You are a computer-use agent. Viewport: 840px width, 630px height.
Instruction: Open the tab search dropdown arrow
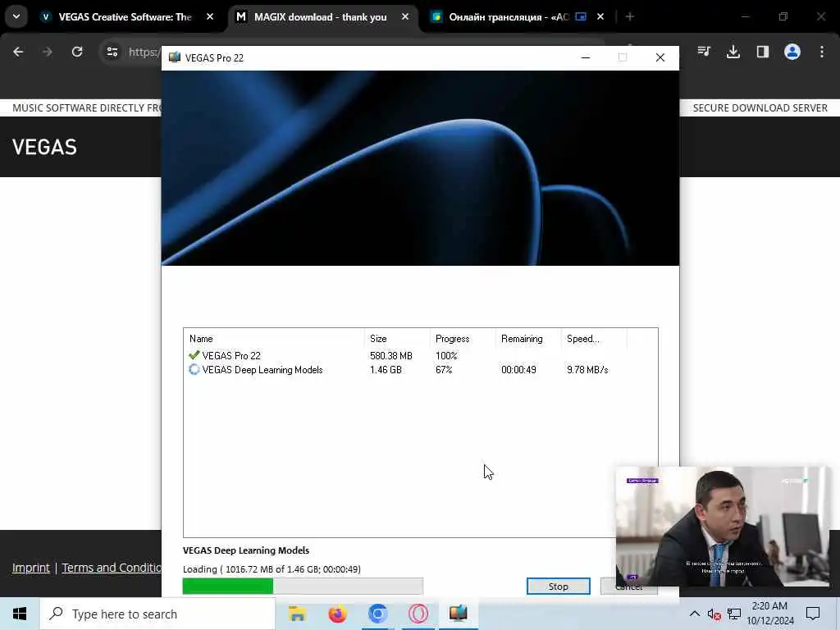(16, 16)
